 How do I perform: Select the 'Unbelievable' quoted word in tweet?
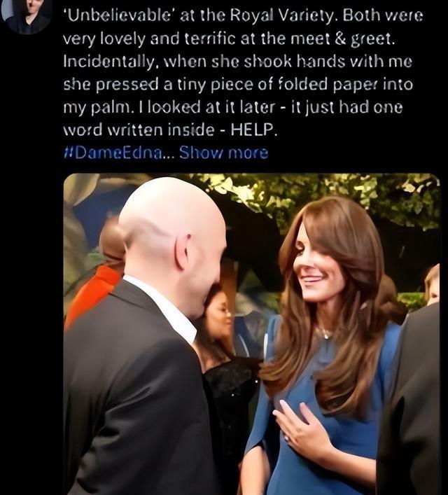point(119,15)
